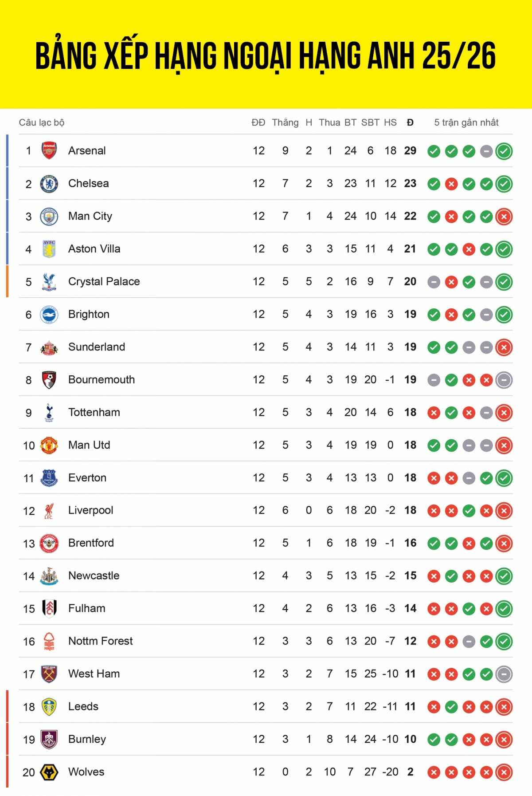Click Man City's latest match loss indicator

point(504,217)
